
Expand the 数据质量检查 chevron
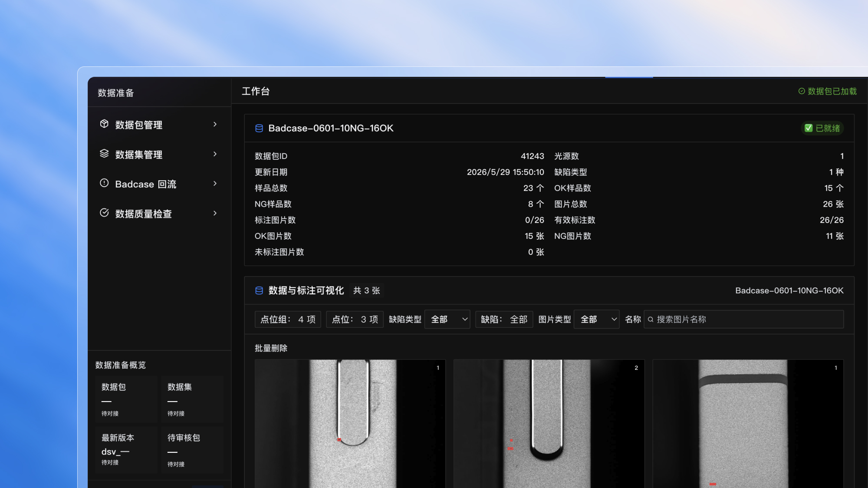[x=215, y=213]
